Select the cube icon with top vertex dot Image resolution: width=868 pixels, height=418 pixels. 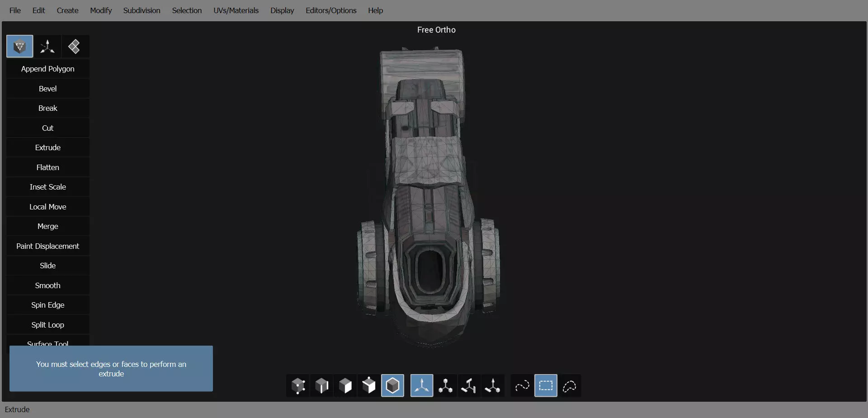click(x=369, y=386)
